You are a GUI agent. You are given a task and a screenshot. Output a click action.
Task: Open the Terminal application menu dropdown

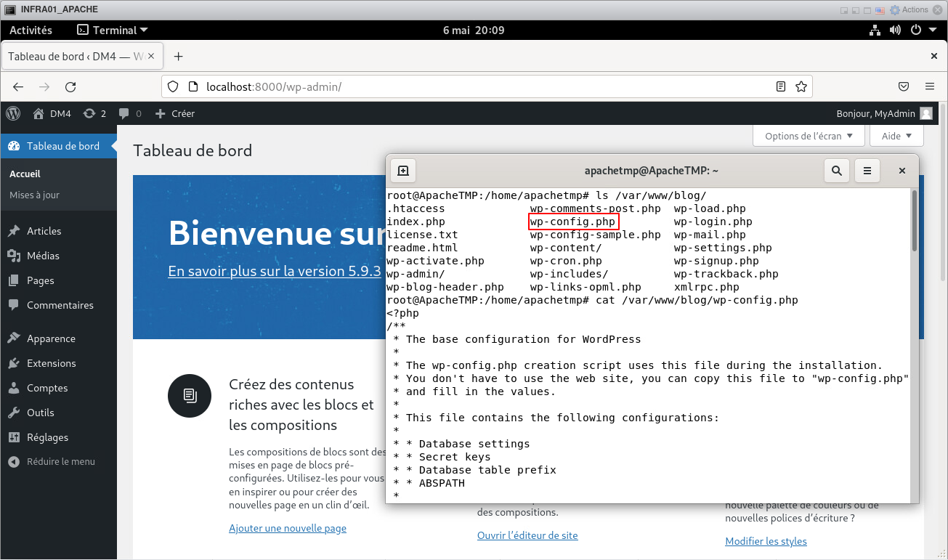coord(113,30)
